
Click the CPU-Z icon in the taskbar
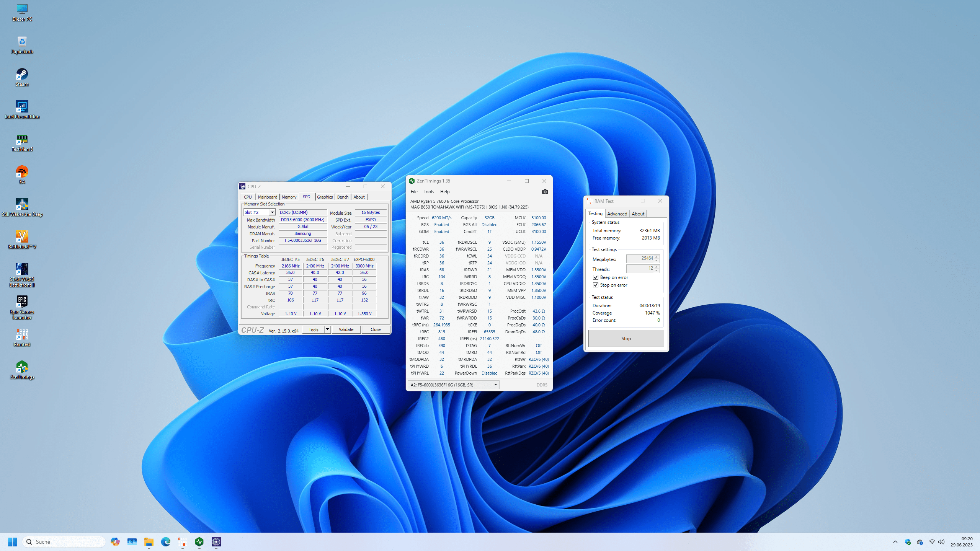[x=216, y=542]
